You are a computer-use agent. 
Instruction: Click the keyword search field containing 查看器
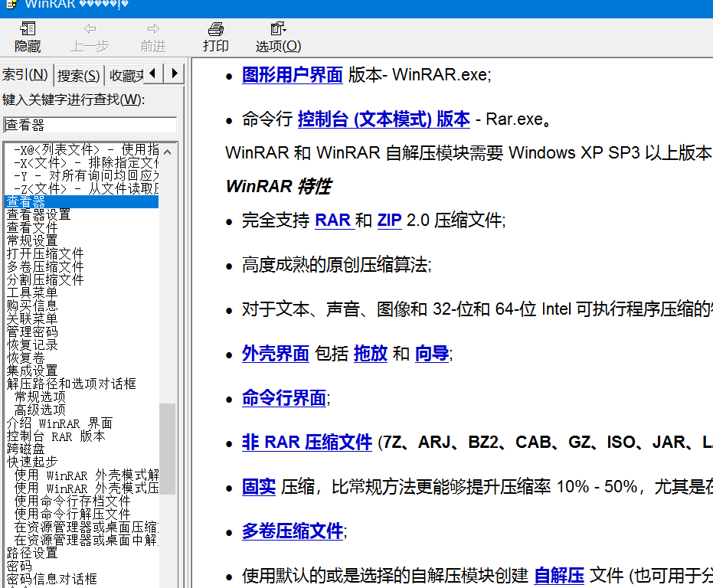click(90, 125)
